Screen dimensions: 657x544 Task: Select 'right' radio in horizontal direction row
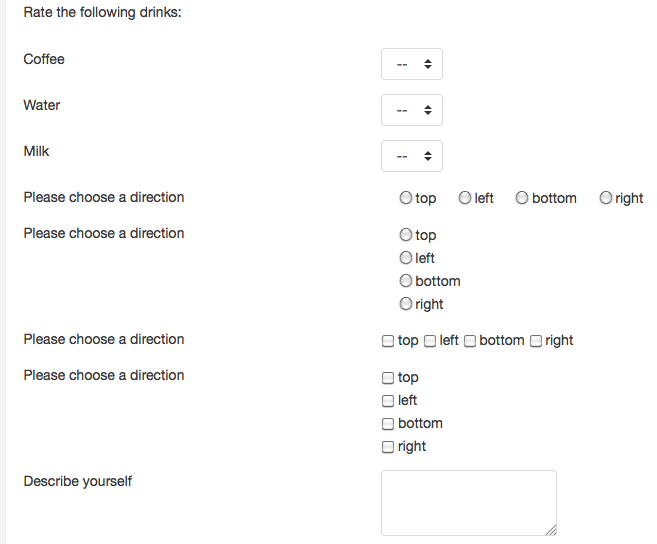coord(605,198)
